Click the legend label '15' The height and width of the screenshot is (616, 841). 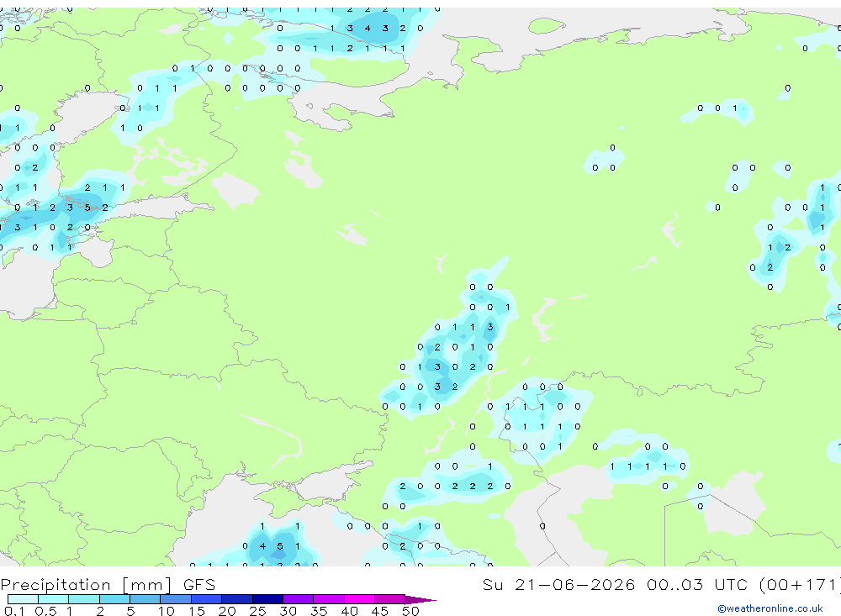coord(196,611)
